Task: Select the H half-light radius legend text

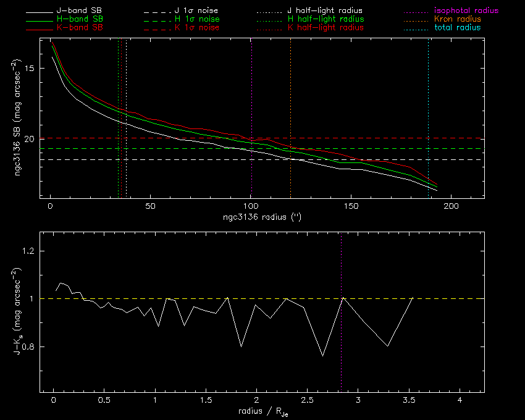Action: click(325, 20)
